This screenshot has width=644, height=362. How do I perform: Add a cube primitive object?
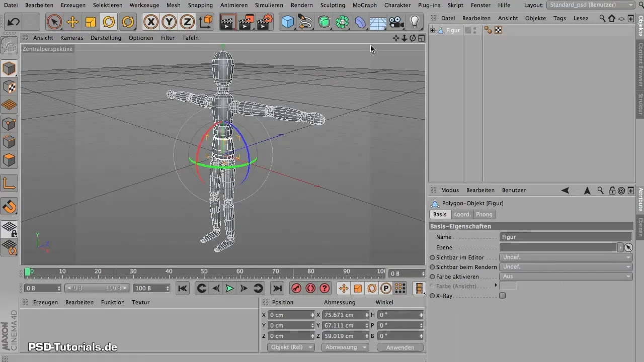288,22
